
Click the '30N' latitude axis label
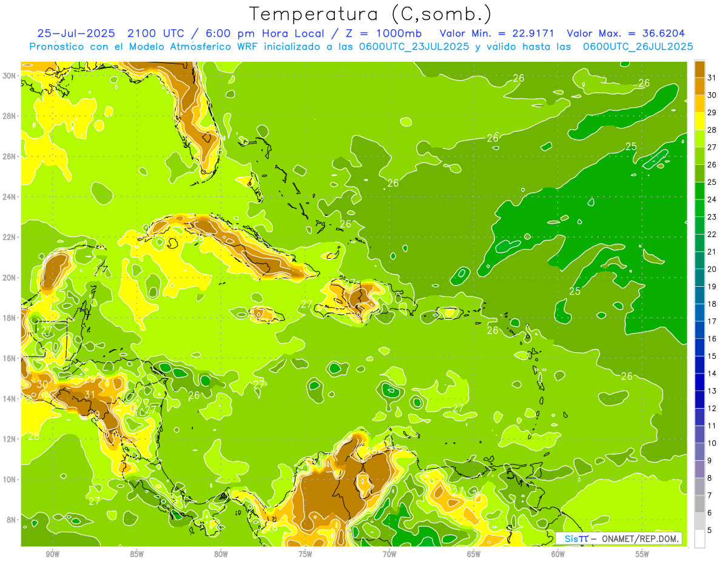pos(10,75)
